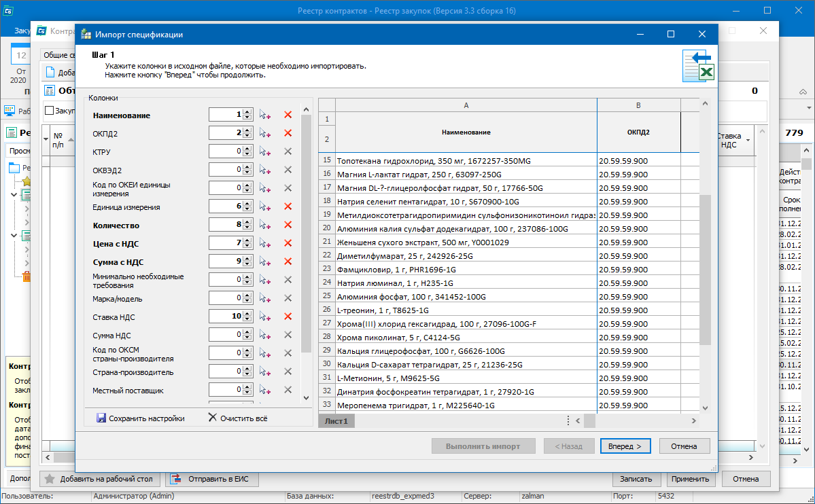This screenshot has height=504, width=815.
Task: Pick column from sheet for Наименование
Action: [265, 115]
